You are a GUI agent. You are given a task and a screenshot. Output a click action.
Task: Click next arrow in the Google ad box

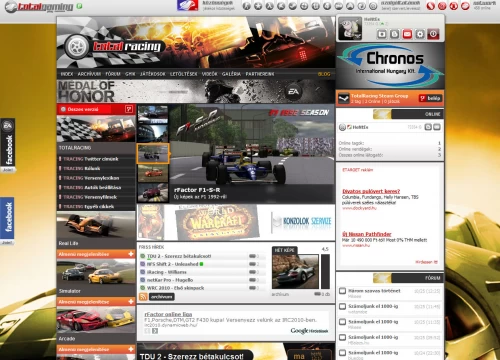pyautogui.click(x=155, y=331)
